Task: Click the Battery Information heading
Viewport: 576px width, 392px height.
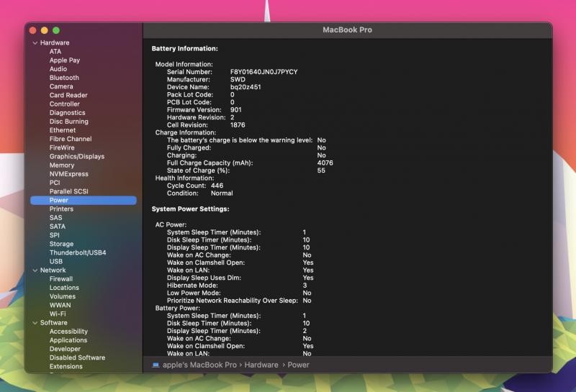Action: pyautogui.click(x=185, y=49)
